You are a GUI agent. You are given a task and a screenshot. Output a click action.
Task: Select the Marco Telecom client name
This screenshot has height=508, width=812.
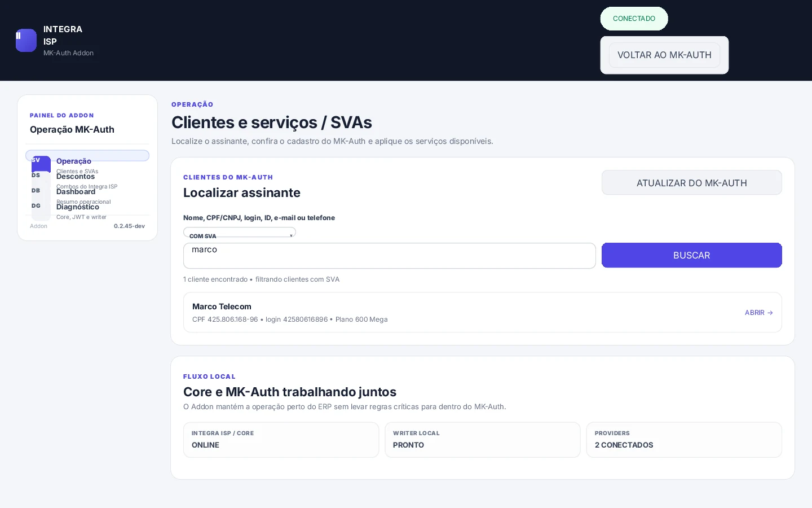click(222, 306)
